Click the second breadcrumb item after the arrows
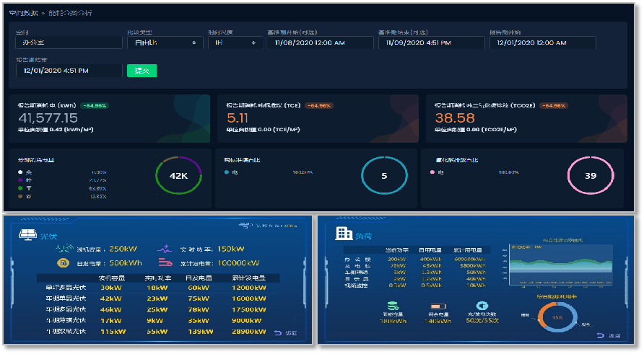This screenshot has height=354, width=644. point(70,13)
